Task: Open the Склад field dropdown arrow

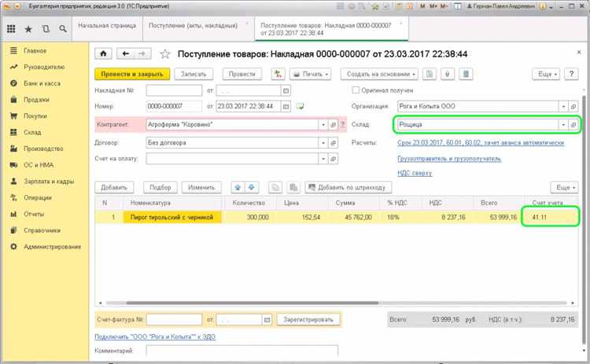Action: [562, 124]
